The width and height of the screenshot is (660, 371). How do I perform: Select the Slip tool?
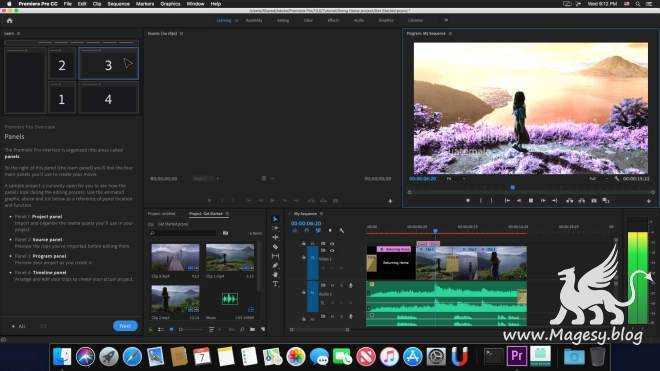coord(275,256)
